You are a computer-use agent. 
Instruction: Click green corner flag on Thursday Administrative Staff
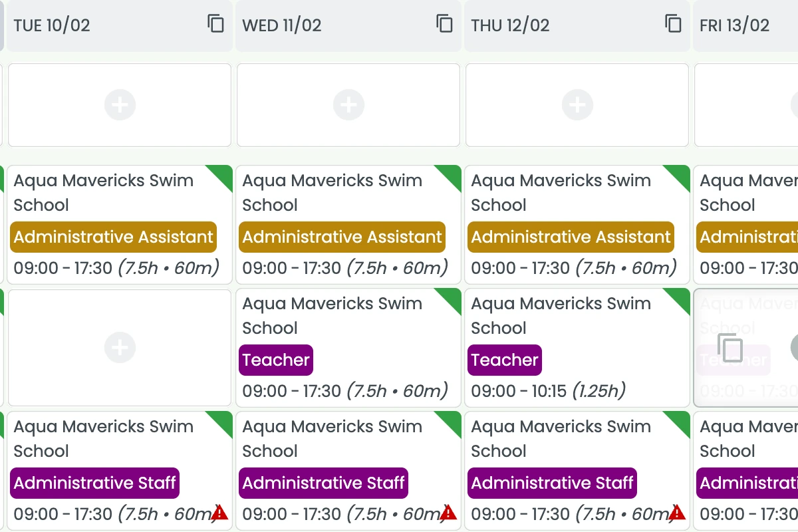[x=680, y=422]
